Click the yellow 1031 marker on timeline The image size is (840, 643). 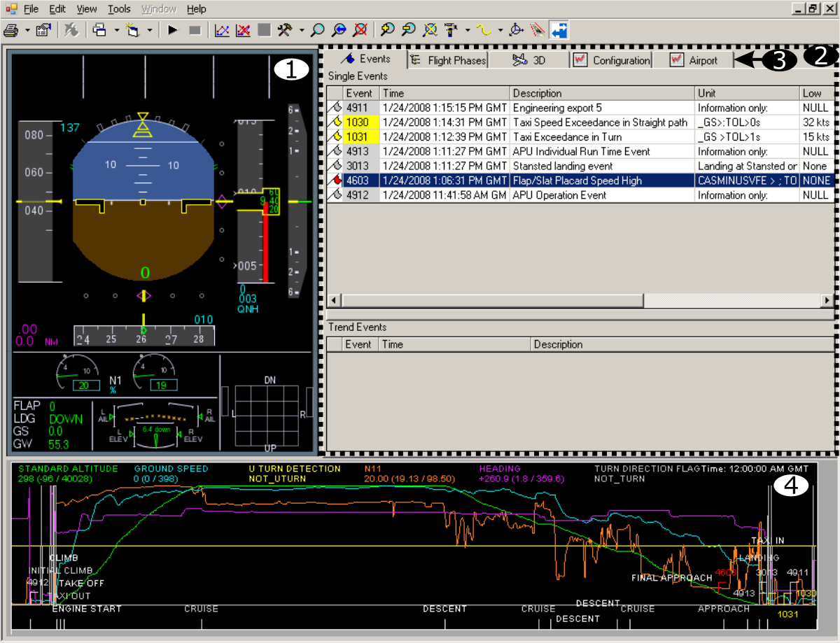point(788,614)
